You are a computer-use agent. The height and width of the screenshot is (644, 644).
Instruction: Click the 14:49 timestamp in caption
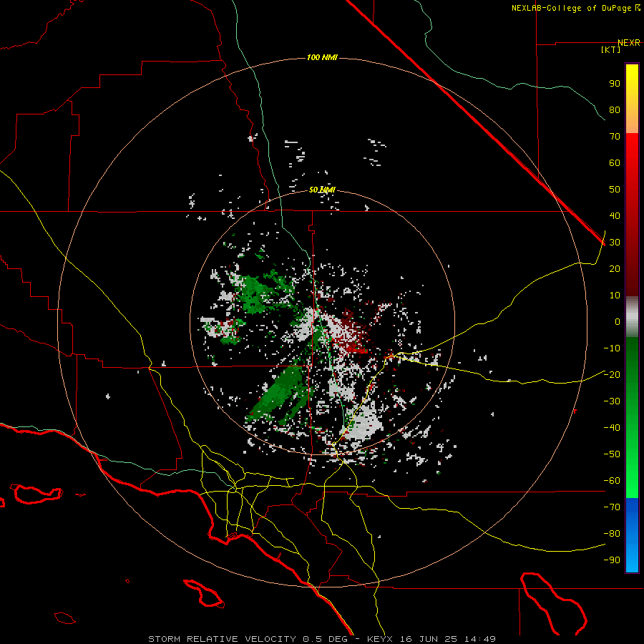coord(480,639)
